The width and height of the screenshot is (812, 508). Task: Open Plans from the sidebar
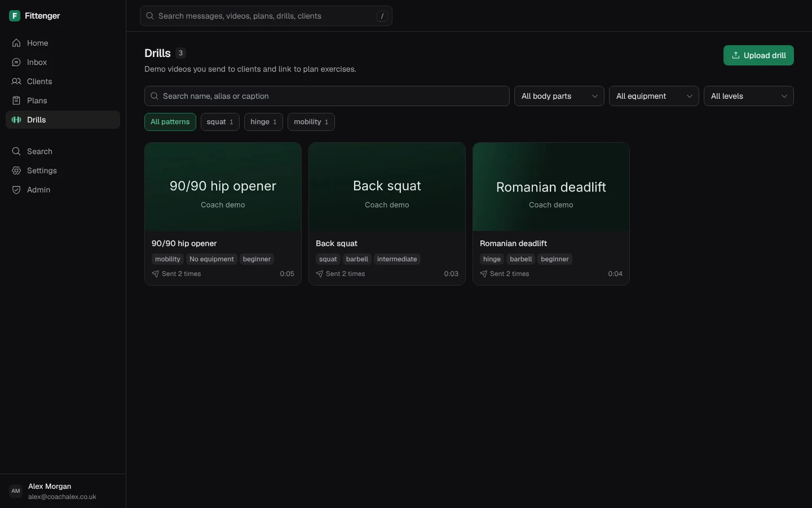(63, 100)
